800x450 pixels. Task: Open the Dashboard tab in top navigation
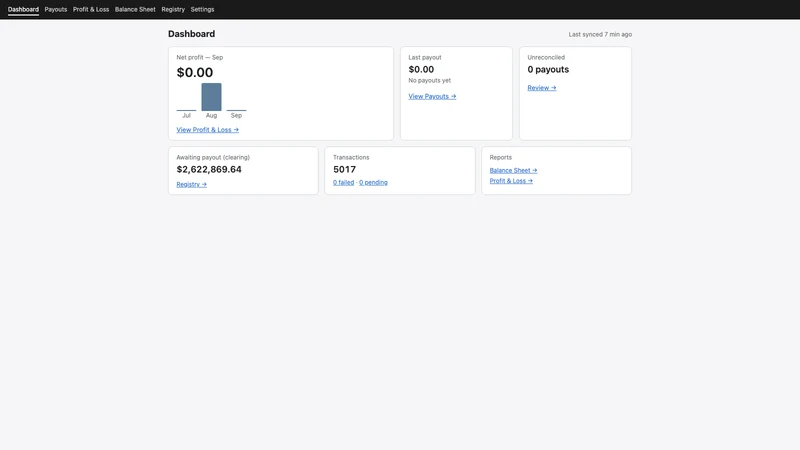23,9
